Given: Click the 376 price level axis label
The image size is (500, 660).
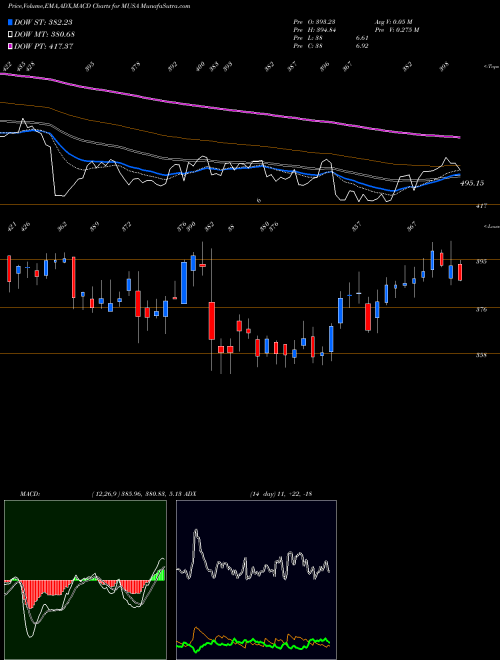Looking at the screenshot, I should coord(481,309).
